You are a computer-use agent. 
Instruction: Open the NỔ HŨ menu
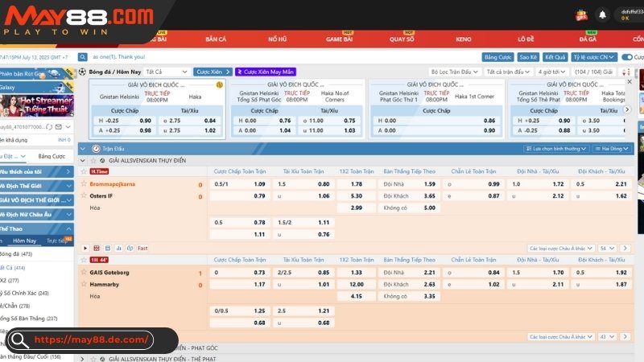[x=277, y=39]
